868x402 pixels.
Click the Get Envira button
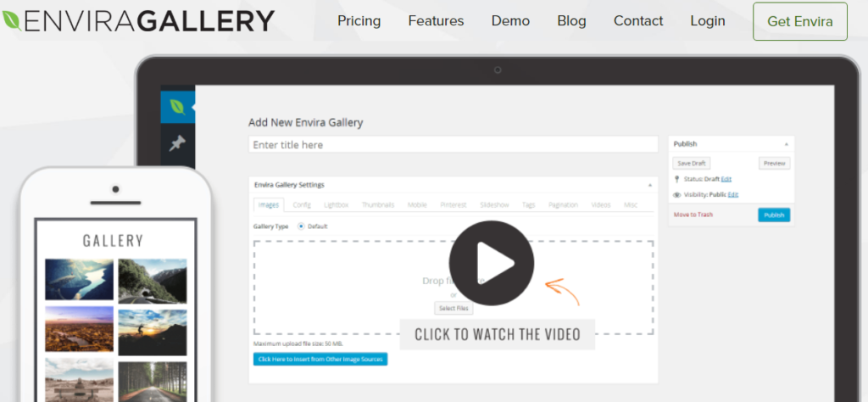pos(800,21)
